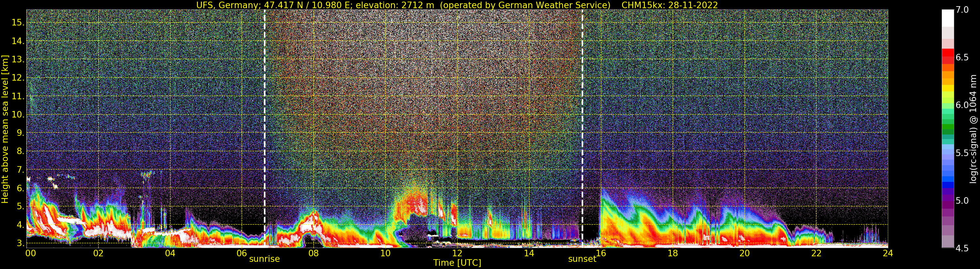Click the time axis tick "22"
This screenshot has height=269, width=980.
tap(816, 253)
